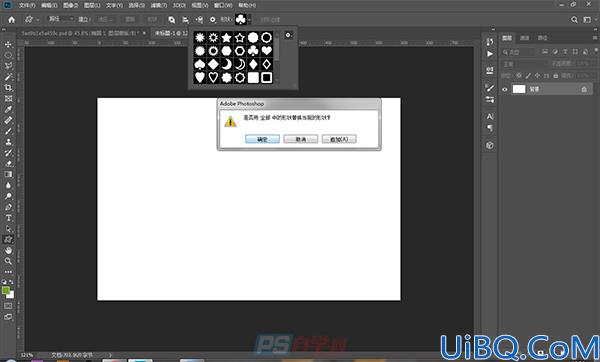Select the Horizontal Type tool

8,218
